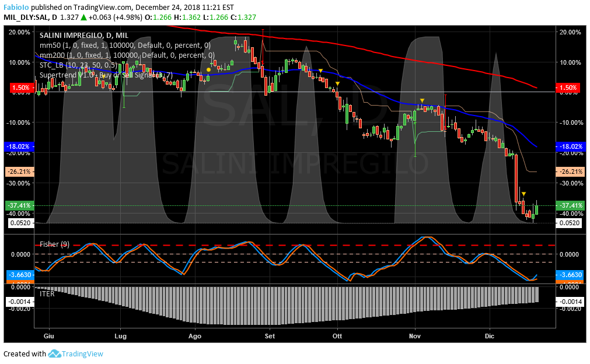Click the 20.00% tick on left axis
This screenshot has width=590, height=364.
click(20, 32)
